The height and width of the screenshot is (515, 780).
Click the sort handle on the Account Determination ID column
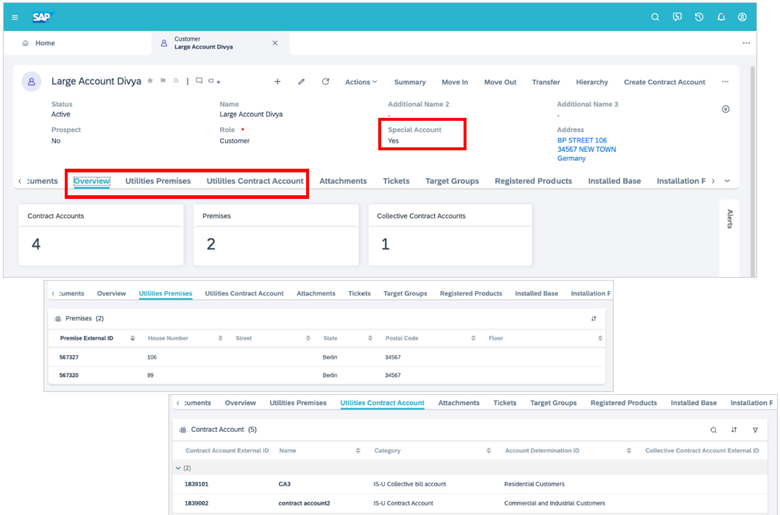[x=629, y=451]
